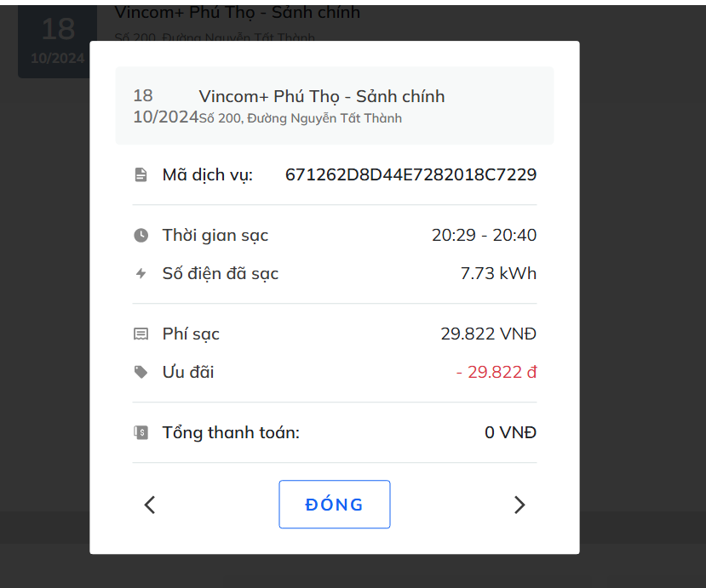Click the 7.73 kWh energy value
The height and width of the screenshot is (588, 706).
click(x=498, y=274)
